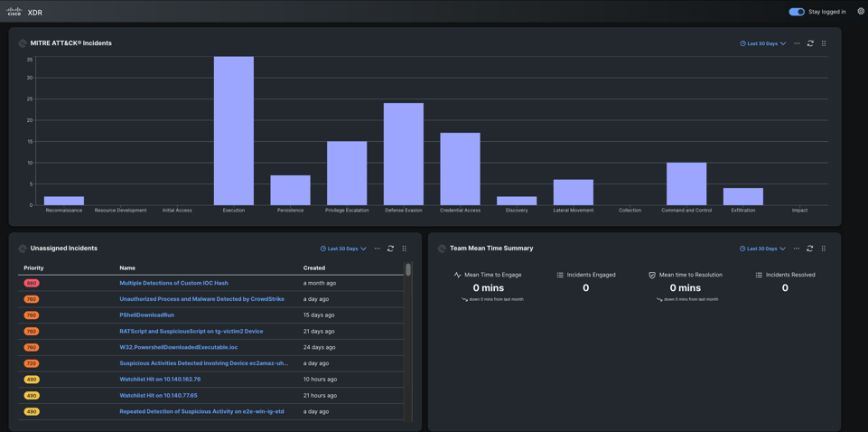The image size is (868, 432).
Task: Open Multiple Detections of Custom IOC Hash incident
Action: pos(173,283)
